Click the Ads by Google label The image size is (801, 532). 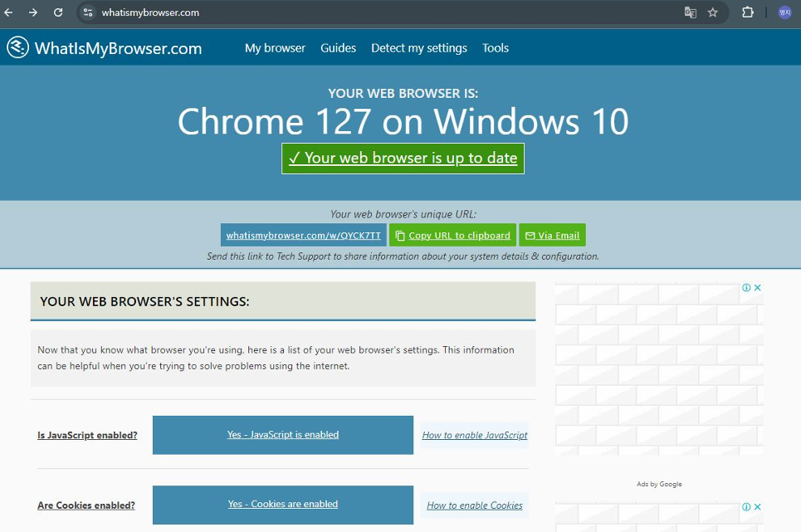pyautogui.click(x=659, y=484)
